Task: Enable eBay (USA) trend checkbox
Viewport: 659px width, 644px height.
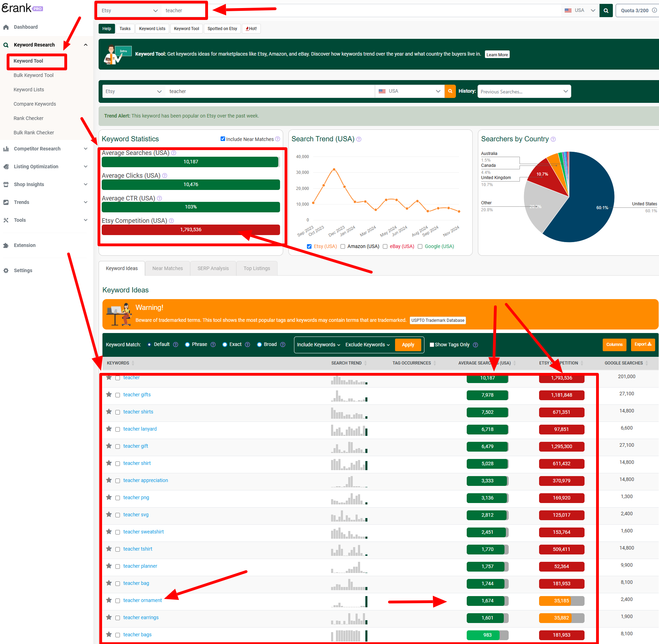Action: click(x=385, y=246)
